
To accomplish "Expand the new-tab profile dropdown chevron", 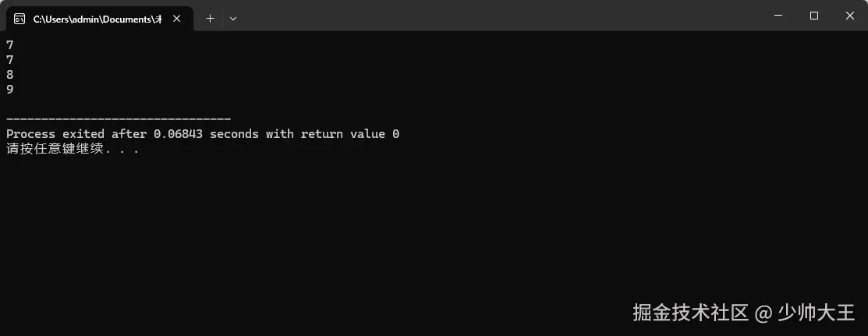I will (x=233, y=18).
